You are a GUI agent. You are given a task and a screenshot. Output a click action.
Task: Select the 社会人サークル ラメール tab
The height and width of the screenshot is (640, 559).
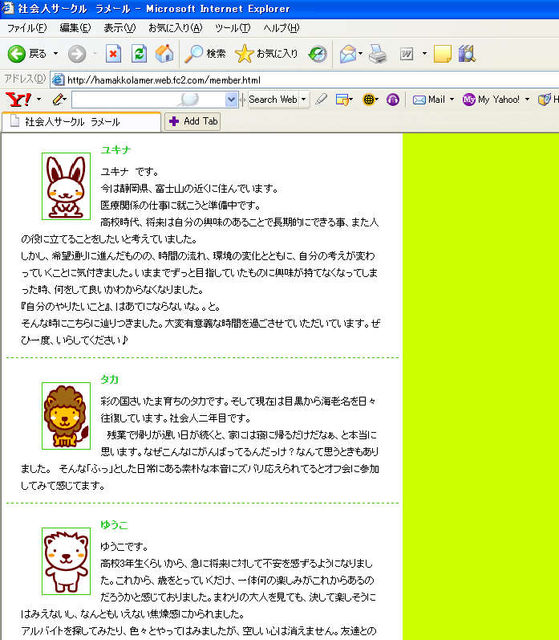(x=81, y=121)
